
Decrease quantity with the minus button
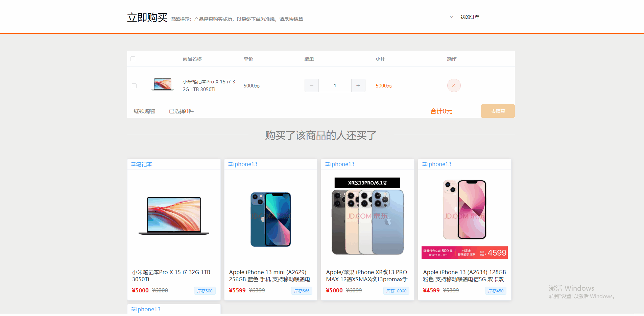tap(311, 85)
